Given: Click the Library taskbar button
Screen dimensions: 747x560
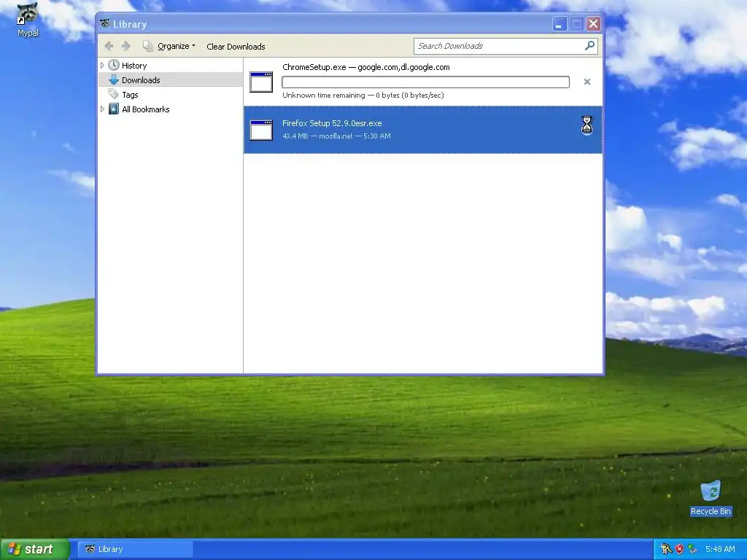Looking at the screenshot, I should click(135, 549).
